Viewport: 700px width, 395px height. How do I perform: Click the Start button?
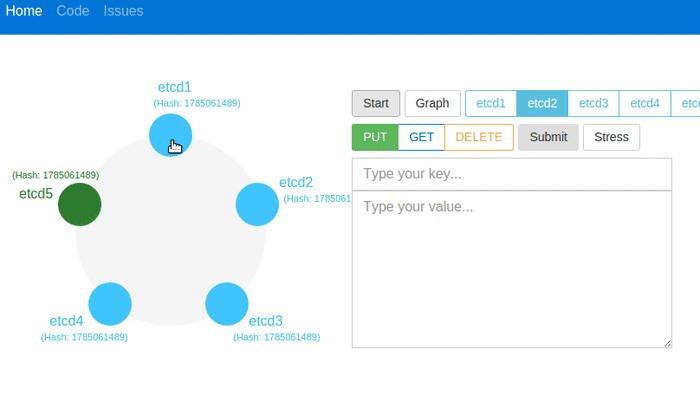point(376,104)
